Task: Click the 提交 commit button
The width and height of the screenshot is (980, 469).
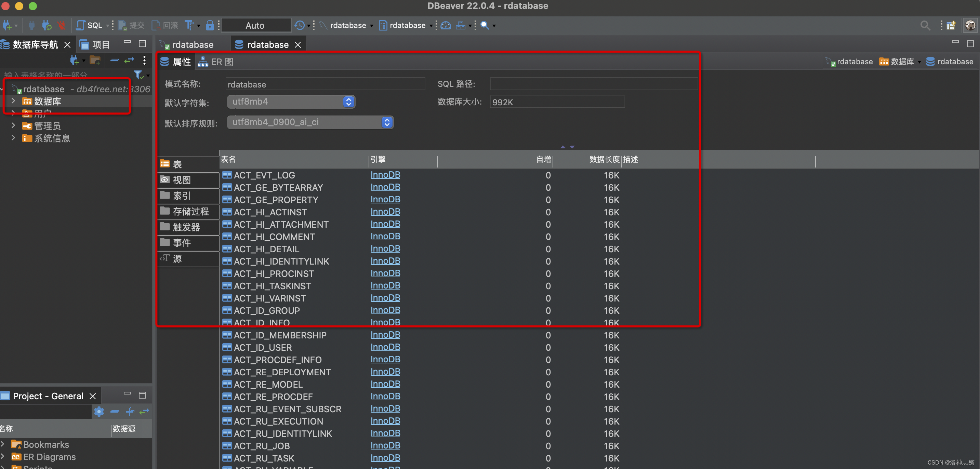Action: (x=131, y=26)
